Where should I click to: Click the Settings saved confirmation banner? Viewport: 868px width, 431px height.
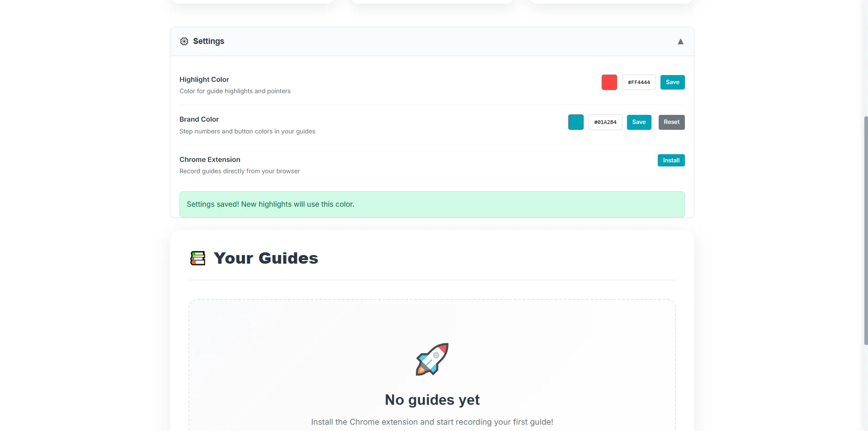pyautogui.click(x=432, y=204)
